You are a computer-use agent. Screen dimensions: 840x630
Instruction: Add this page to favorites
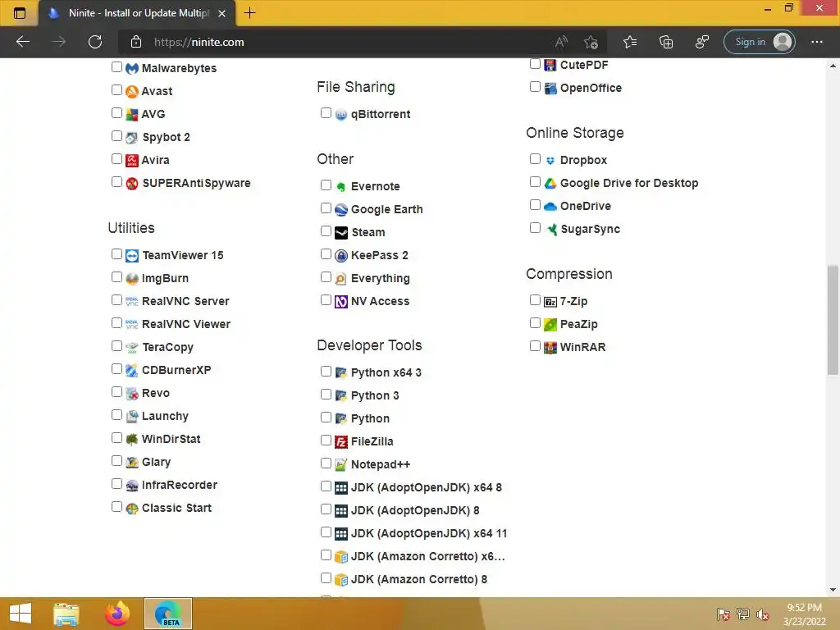591,42
